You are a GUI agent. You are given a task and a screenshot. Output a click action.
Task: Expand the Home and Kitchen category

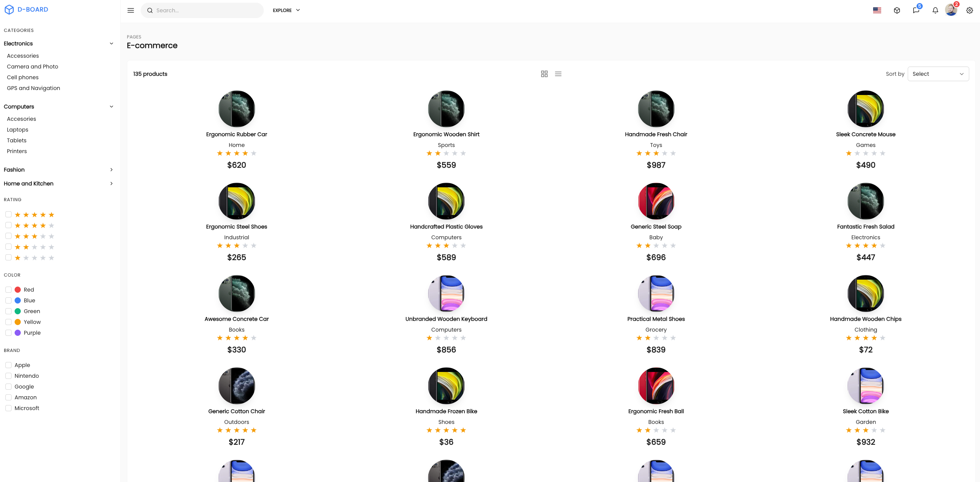pos(58,183)
